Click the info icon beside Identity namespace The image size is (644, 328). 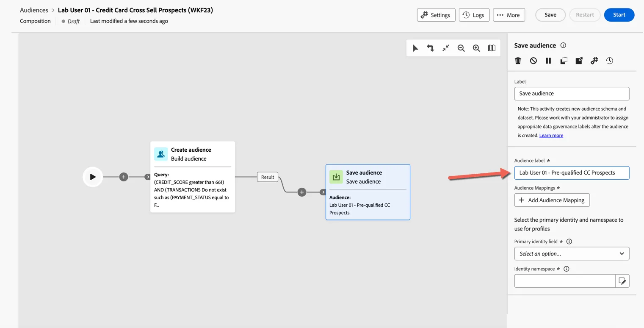(x=567, y=269)
